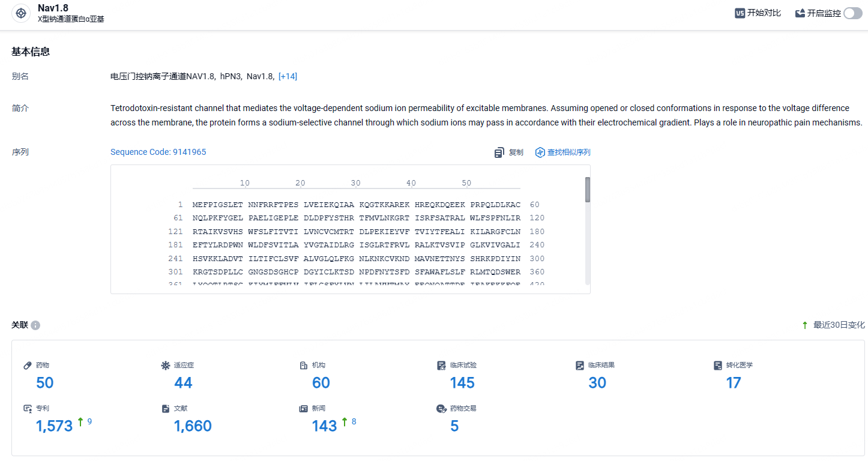The height and width of the screenshot is (461, 868).
Task: Click the VS compare icon
Action: (740, 13)
